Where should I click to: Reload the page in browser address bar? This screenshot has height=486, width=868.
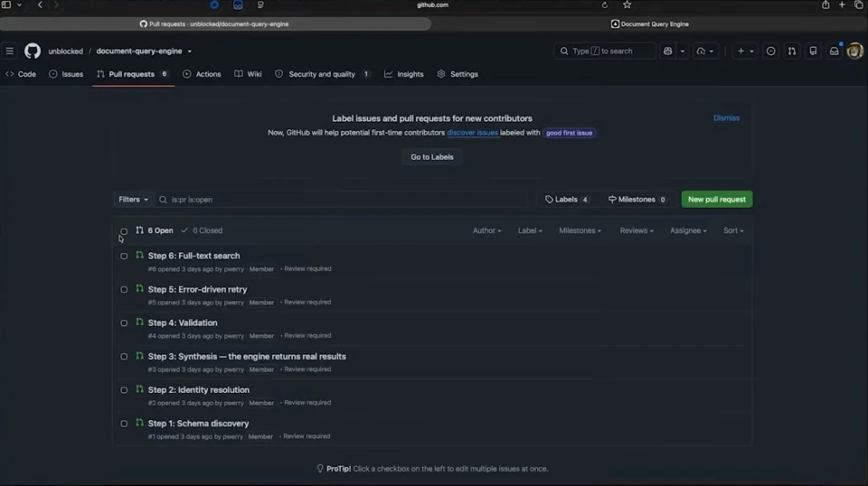(x=605, y=5)
